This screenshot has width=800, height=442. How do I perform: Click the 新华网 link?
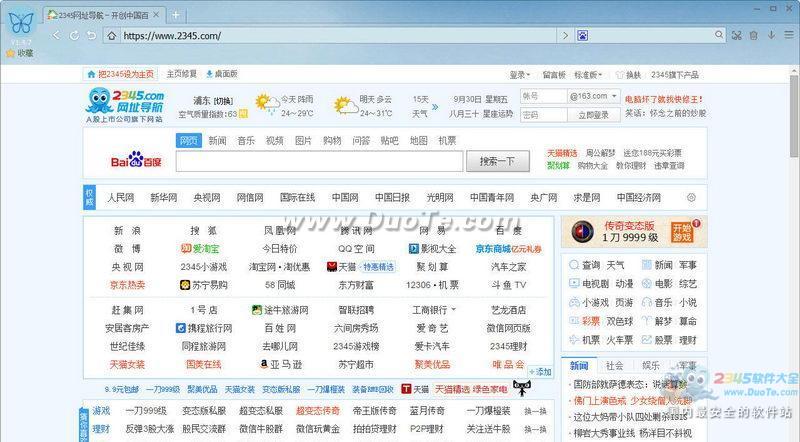(164, 198)
